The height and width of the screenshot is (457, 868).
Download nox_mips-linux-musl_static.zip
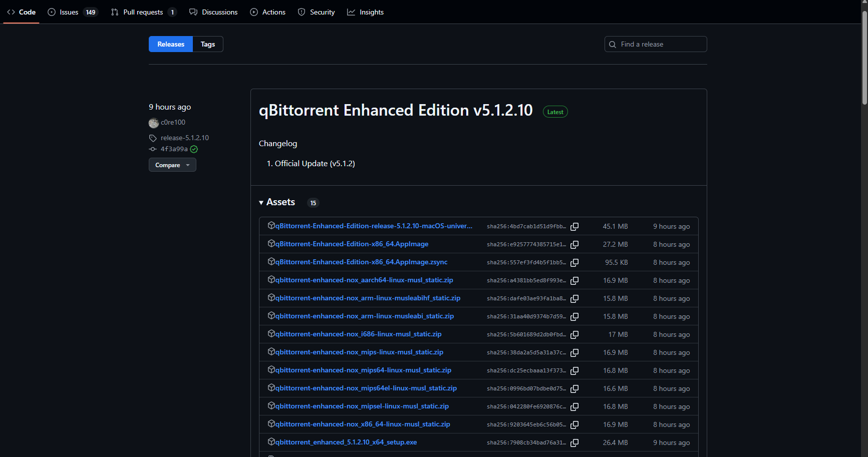click(359, 352)
